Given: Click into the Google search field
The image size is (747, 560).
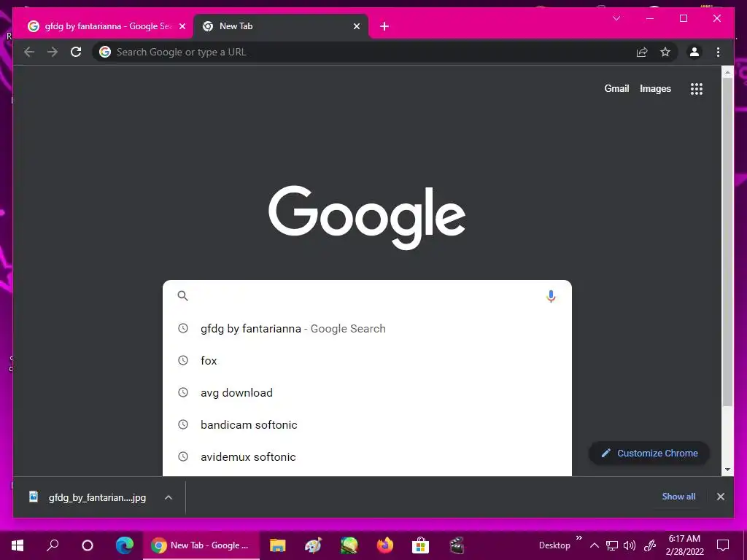Looking at the screenshot, I should [x=367, y=296].
